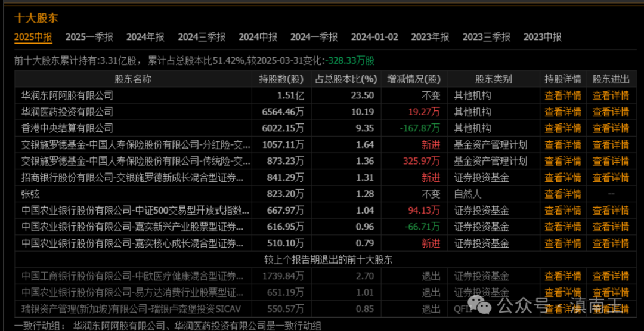
Task: Click the 股东名称 column header
Action: (133, 79)
